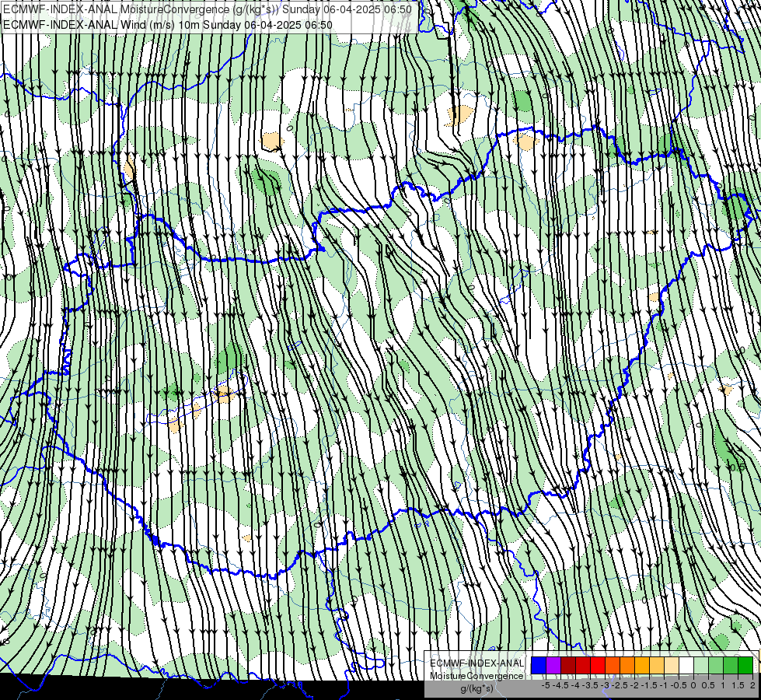Viewport: 761px width, 700px height.
Task: Click the '-1.5' legend scale value
Action: (x=650, y=685)
